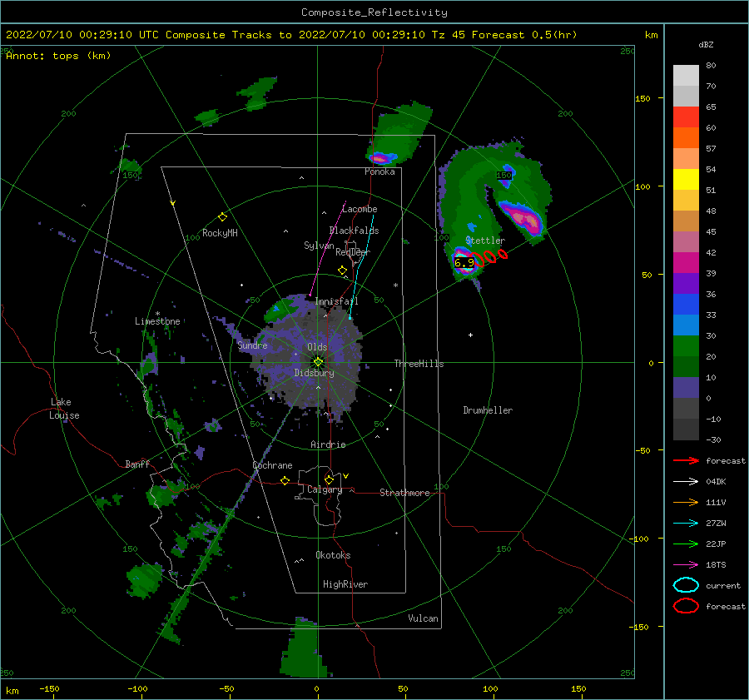
Task: Click the Lake Louise label
Action: tap(64, 409)
